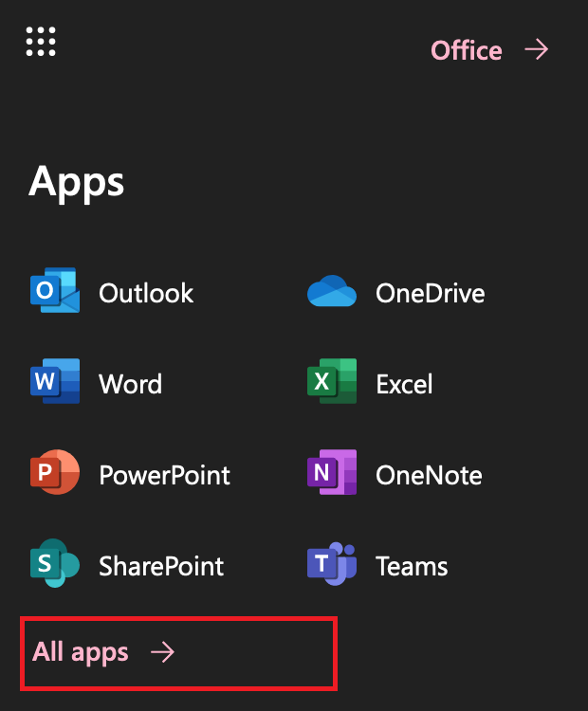Select the Outlook text label

[x=146, y=293]
